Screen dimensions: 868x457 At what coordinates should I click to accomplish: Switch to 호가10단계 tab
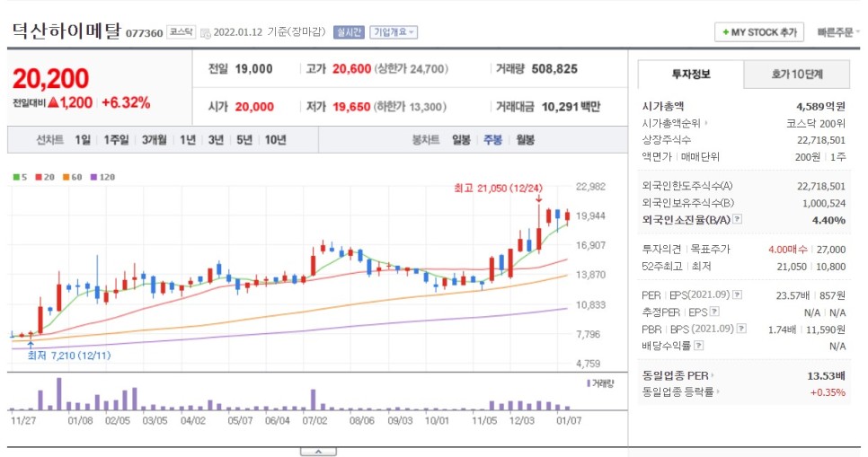(797, 75)
